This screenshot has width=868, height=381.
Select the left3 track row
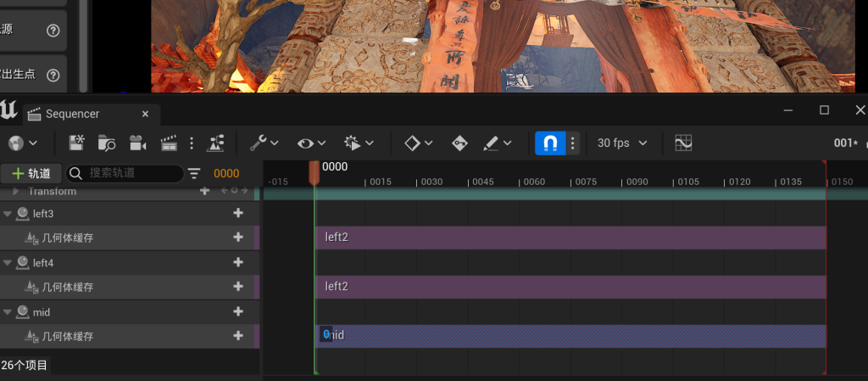tap(130, 214)
